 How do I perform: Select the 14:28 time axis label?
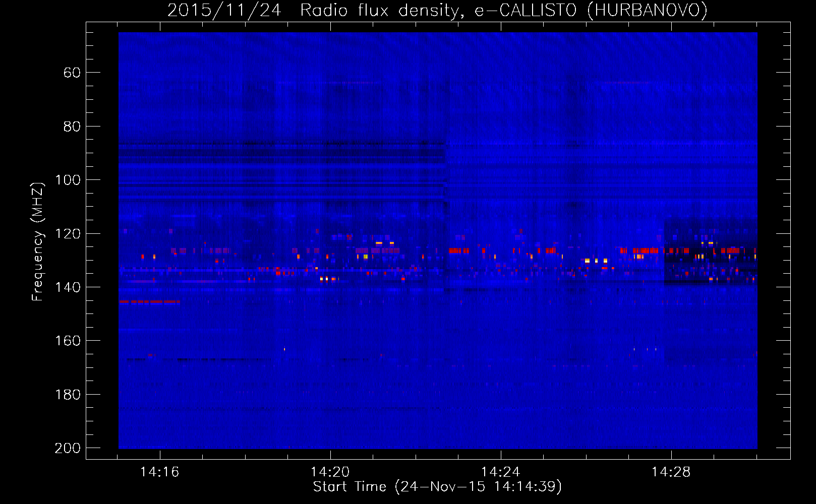tap(671, 472)
